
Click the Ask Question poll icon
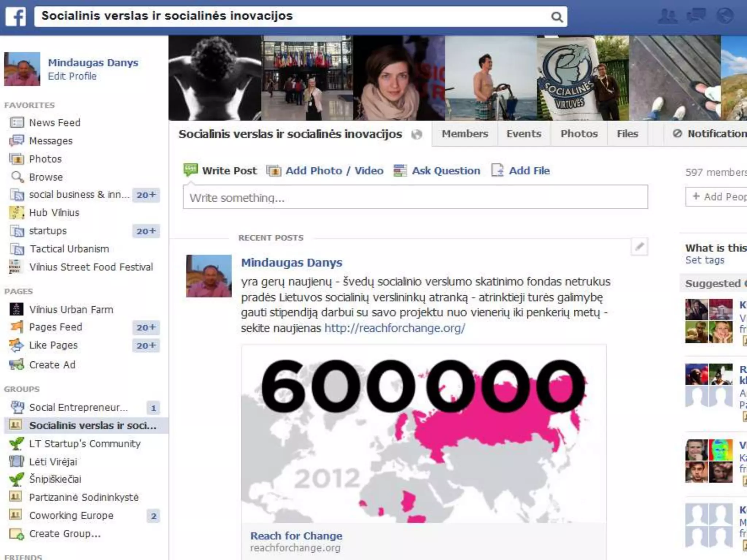pyautogui.click(x=400, y=171)
